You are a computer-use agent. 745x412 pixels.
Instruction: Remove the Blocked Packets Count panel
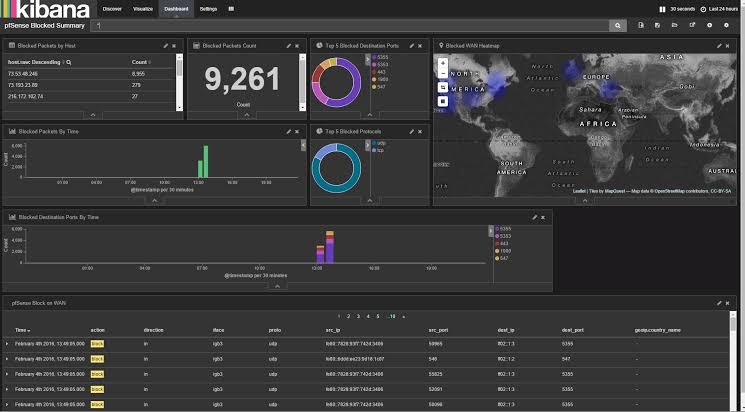(297, 46)
